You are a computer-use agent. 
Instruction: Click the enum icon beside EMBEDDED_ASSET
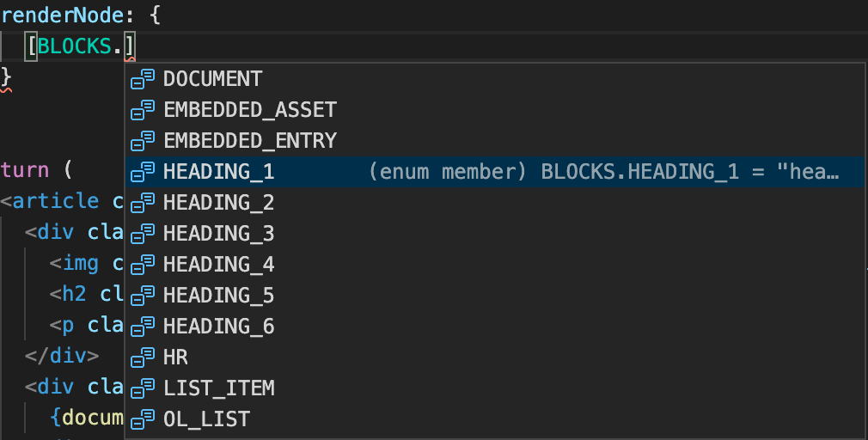tap(143, 110)
